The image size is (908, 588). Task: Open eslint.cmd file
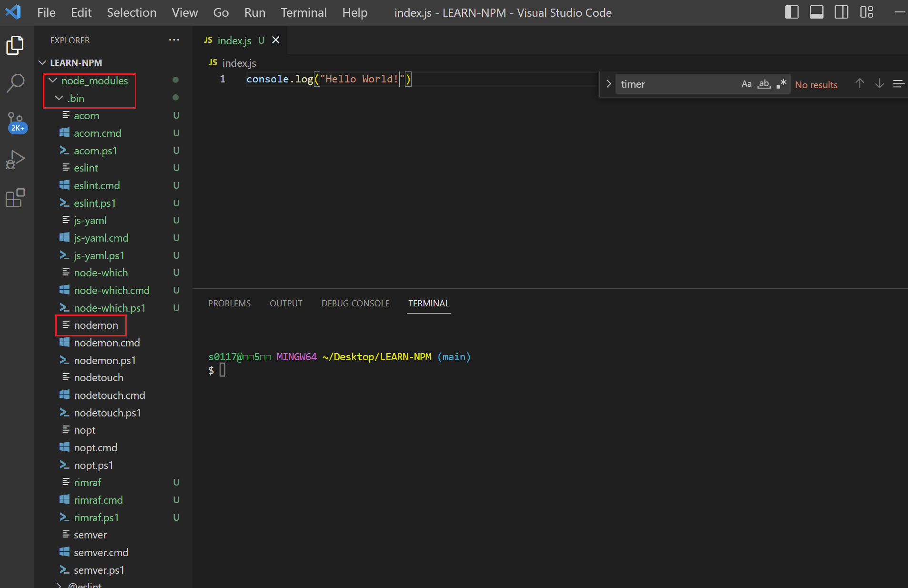click(113, 185)
